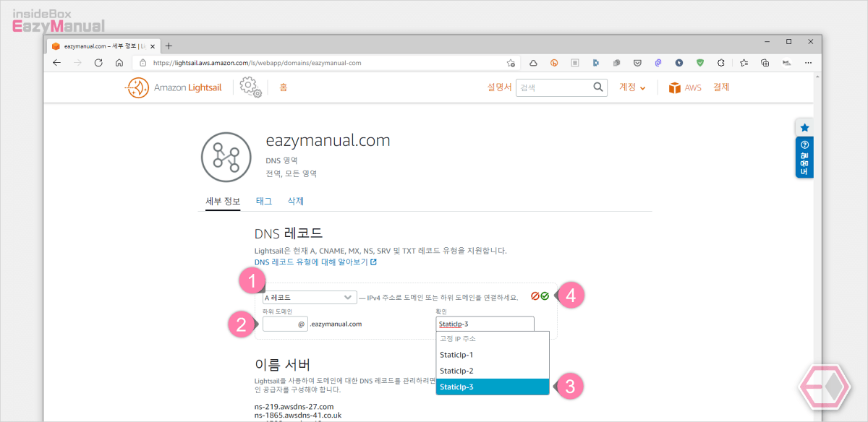Open a new browser tab
Viewport: 868px width, 422px height.
169,46
